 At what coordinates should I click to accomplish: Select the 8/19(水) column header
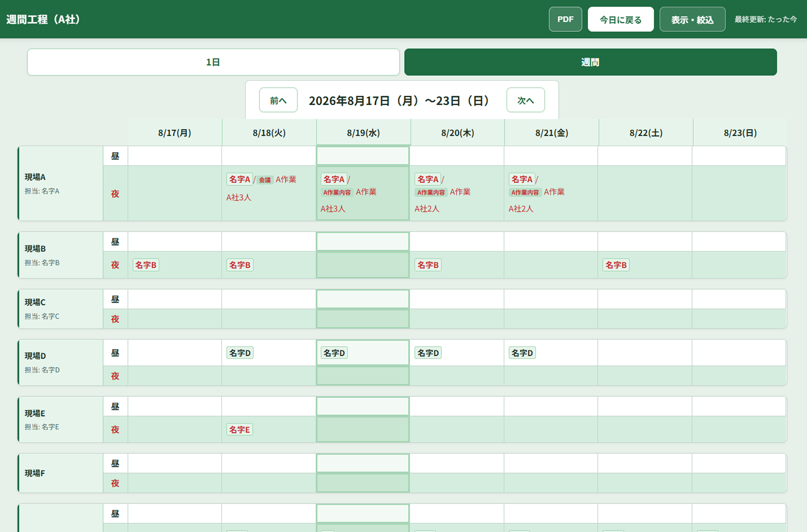click(x=363, y=133)
